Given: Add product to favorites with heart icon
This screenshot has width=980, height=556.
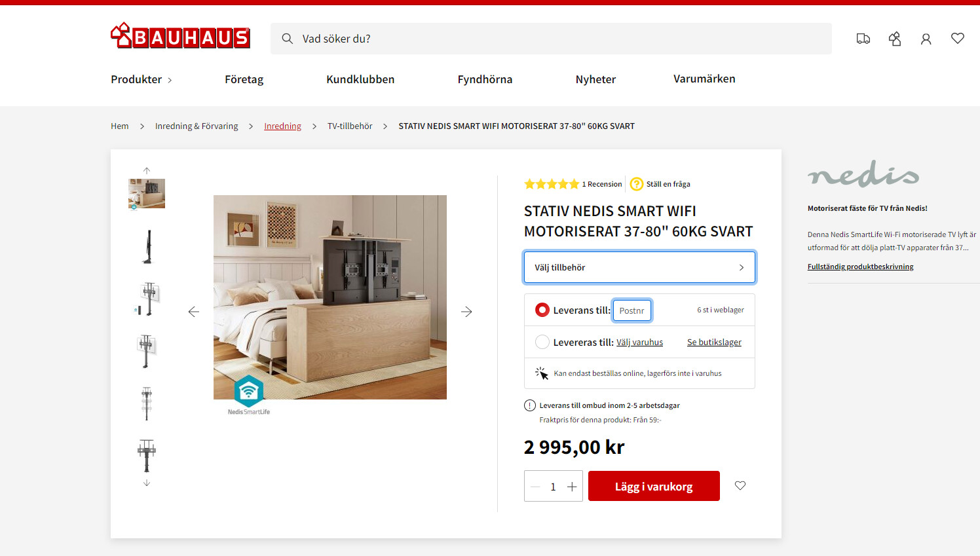Looking at the screenshot, I should pos(740,485).
